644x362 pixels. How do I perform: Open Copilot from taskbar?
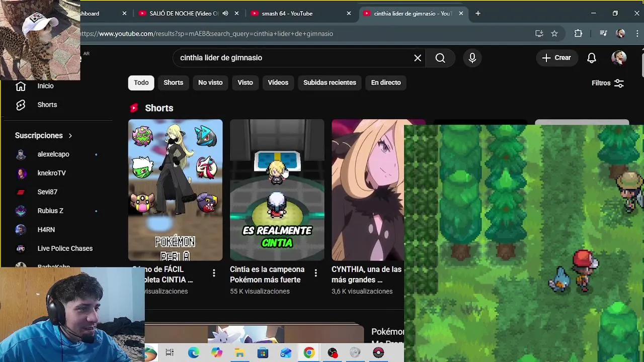click(x=217, y=353)
